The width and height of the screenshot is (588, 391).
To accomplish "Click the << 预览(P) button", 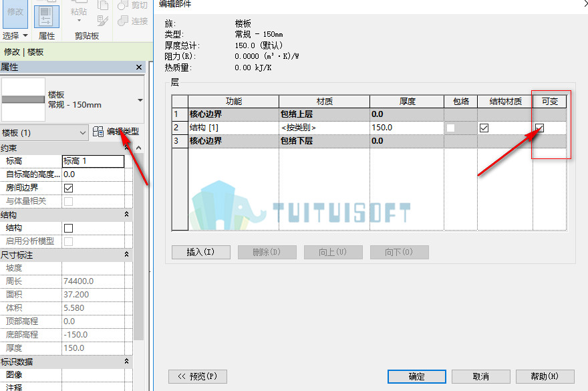I will click(x=198, y=376).
